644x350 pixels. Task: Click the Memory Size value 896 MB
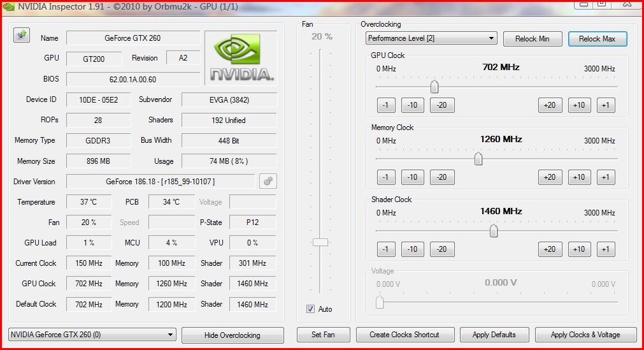[x=98, y=161]
